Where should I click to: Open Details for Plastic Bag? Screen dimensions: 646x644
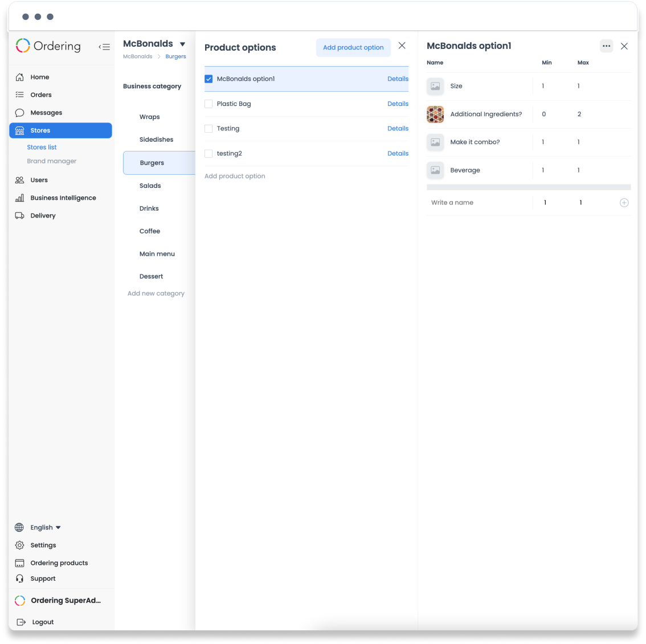click(x=398, y=104)
